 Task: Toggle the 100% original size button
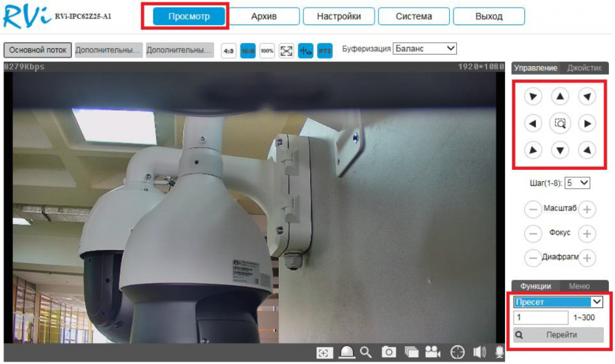(267, 51)
